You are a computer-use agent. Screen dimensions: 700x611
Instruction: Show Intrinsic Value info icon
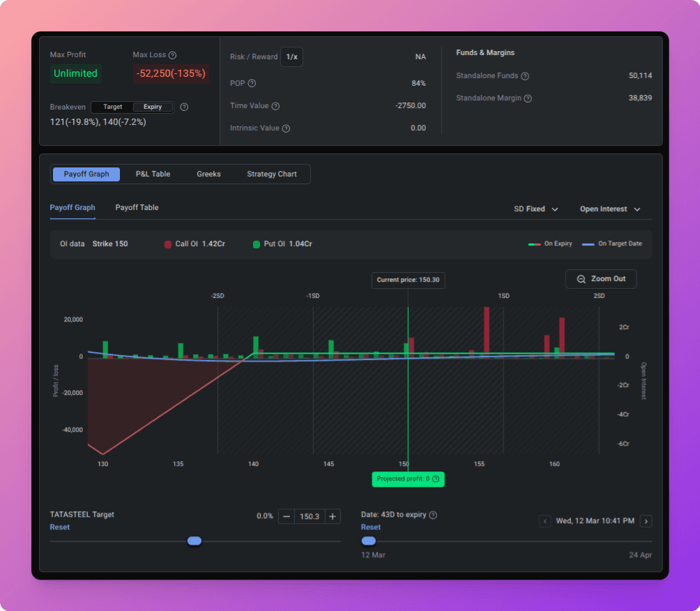click(x=286, y=128)
